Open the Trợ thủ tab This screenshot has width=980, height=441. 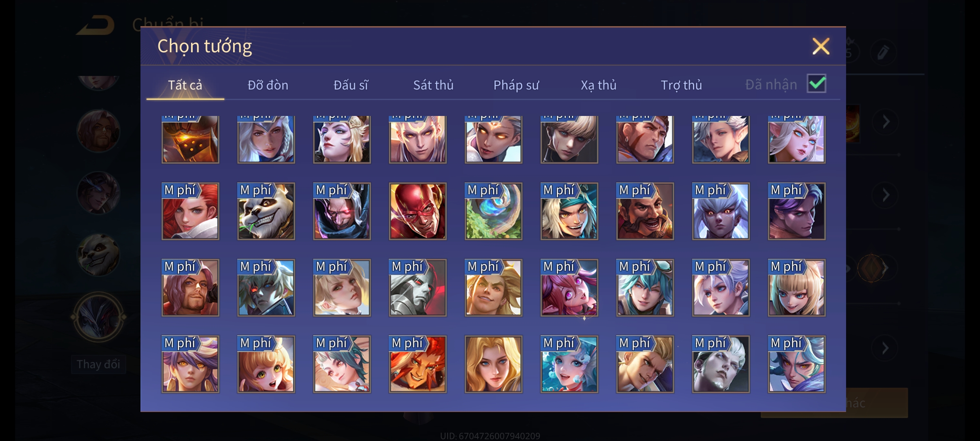click(x=681, y=85)
